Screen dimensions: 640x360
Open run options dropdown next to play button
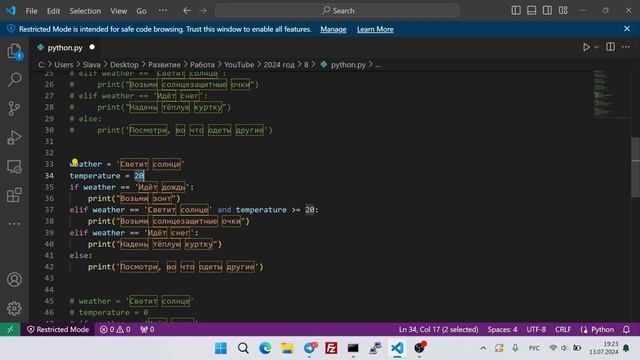[596, 47]
